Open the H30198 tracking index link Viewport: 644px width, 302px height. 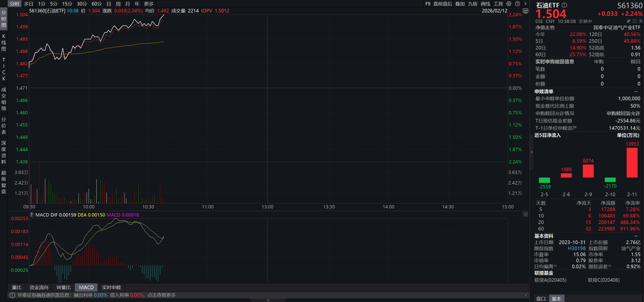[x=577, y=249]
